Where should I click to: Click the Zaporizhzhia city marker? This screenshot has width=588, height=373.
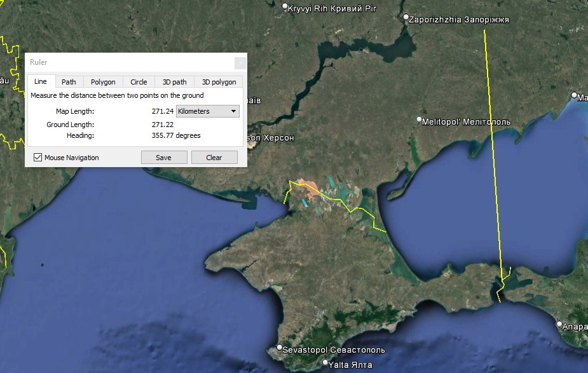click(x=406, y=17)
